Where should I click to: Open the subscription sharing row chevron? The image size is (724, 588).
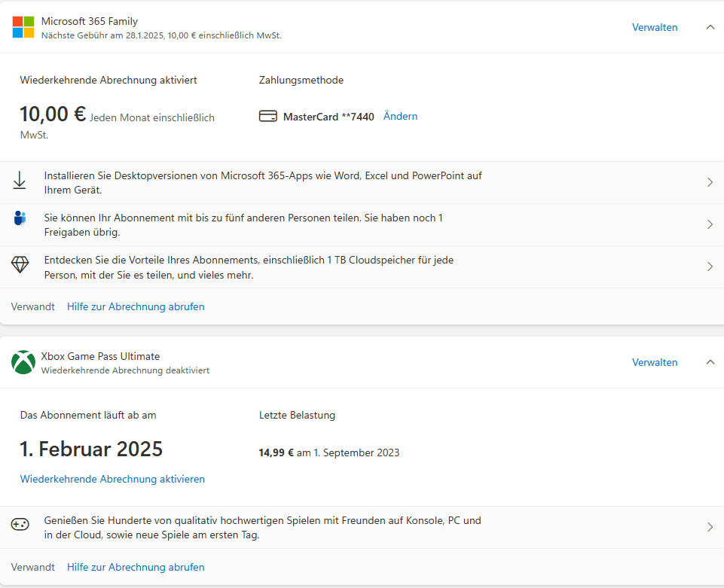710,224
